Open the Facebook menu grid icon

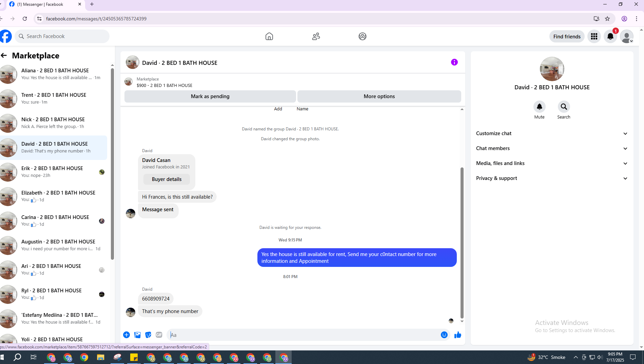[x=594, y=36]
